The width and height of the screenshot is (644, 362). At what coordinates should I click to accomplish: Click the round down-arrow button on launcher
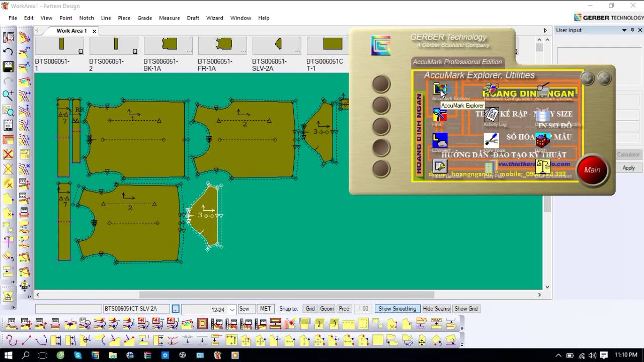(x=587, y=78)
